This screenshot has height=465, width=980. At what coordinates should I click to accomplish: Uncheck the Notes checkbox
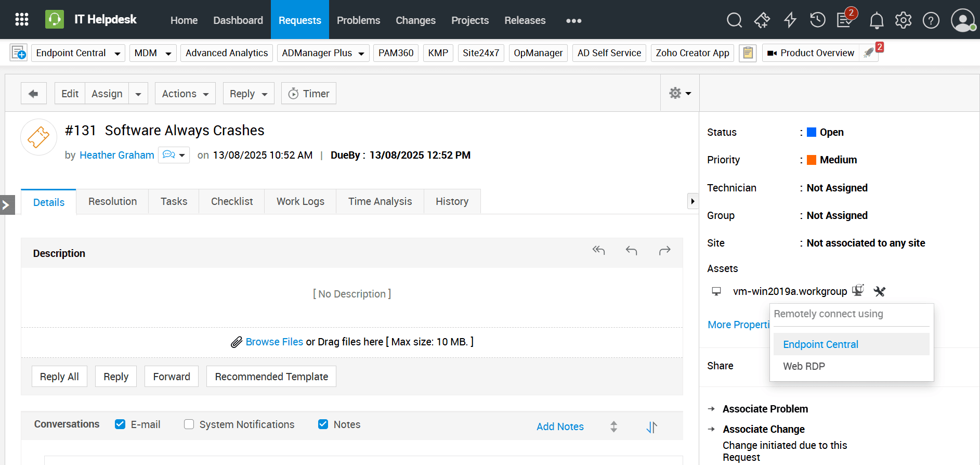tap(323, 424)
